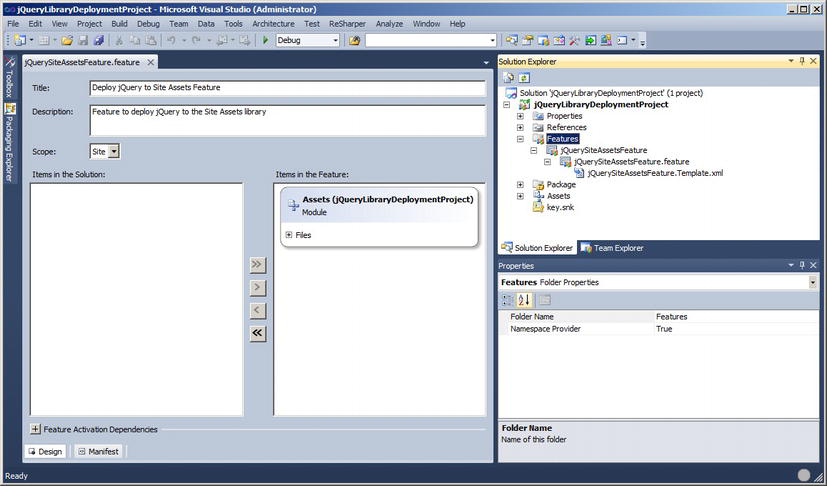Start debugging with green play icon

point(265,40)
